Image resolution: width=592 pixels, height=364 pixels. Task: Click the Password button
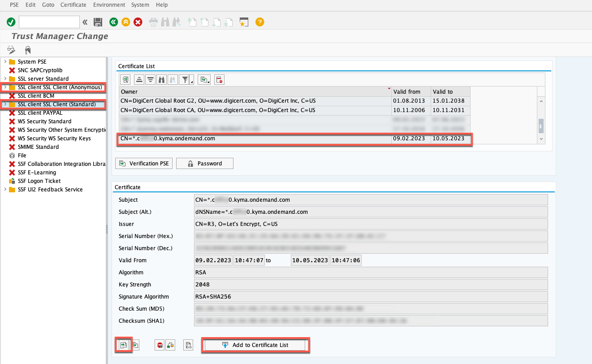[x=205, y=163]
